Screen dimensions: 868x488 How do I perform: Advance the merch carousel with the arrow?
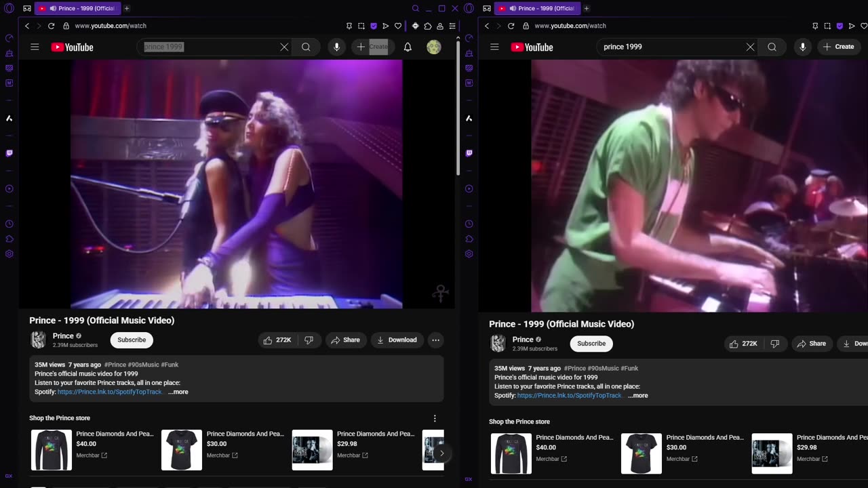(x=441, y=453)
